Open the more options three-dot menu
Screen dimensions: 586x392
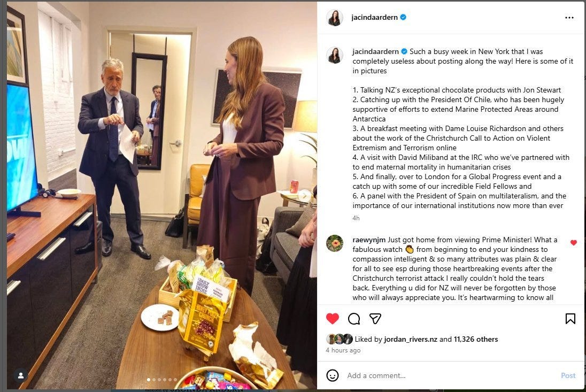pos(569,18)
